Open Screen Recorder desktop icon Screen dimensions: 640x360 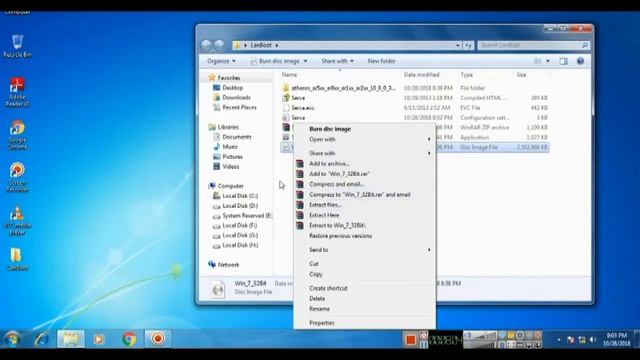[17, 178]
